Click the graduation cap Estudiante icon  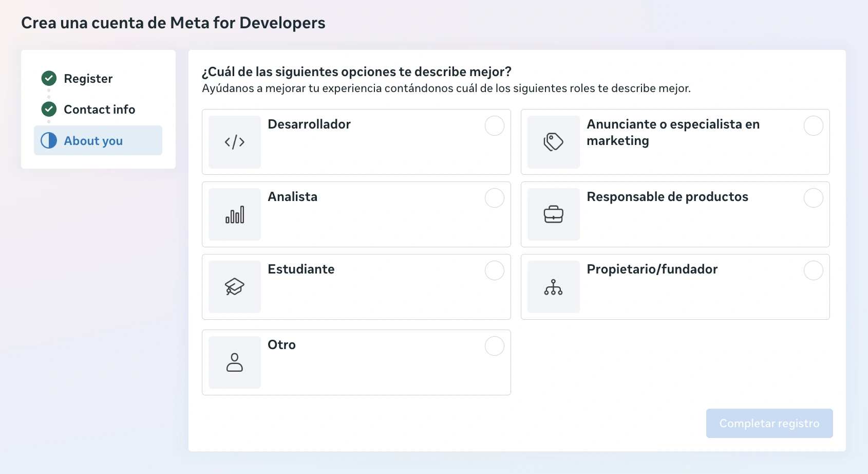point(235,287)
